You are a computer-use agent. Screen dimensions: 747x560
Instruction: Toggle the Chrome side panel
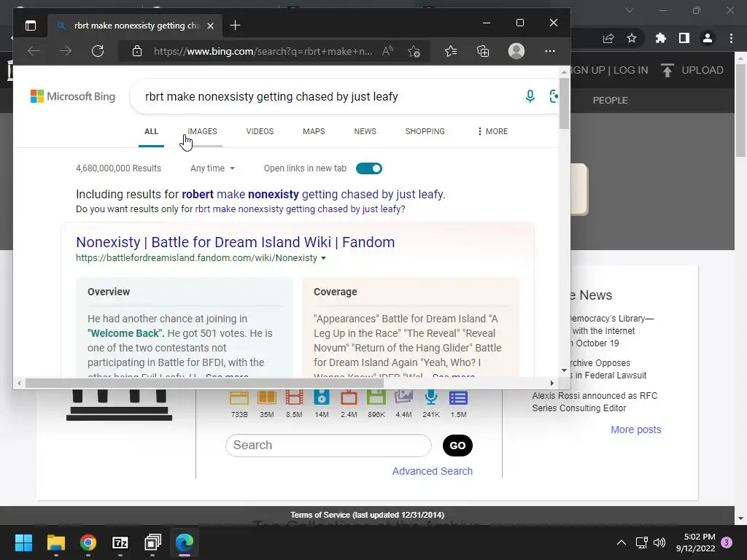tap(684, 38)
